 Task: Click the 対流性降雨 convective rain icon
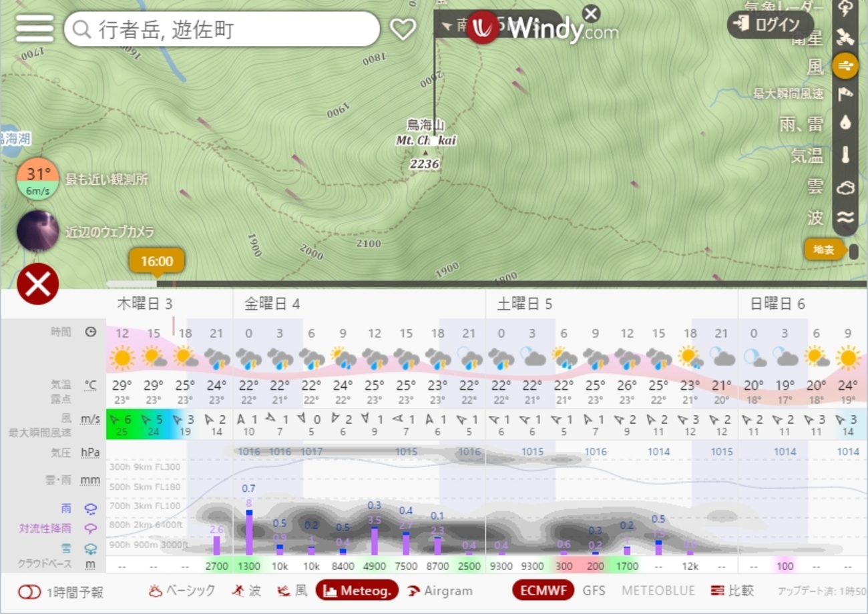[x=90, y=529]
